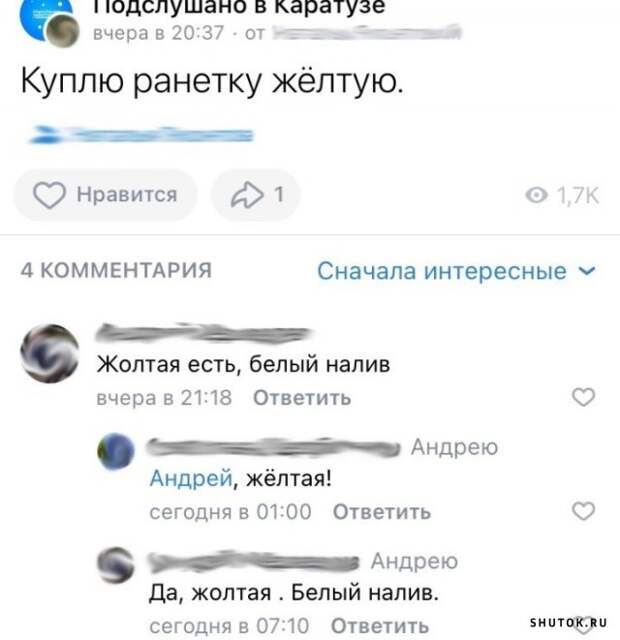Open the Сначала интересные sort dropdown
The height and width of the screenshot is (640, 620).
pyautogui.click(x=457, y=271)
